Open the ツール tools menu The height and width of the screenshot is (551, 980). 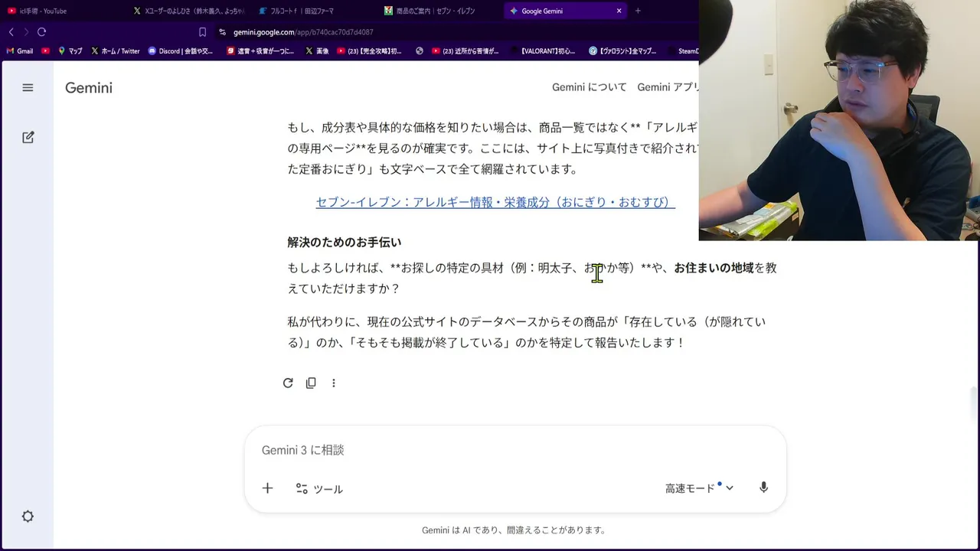point(319,488)
